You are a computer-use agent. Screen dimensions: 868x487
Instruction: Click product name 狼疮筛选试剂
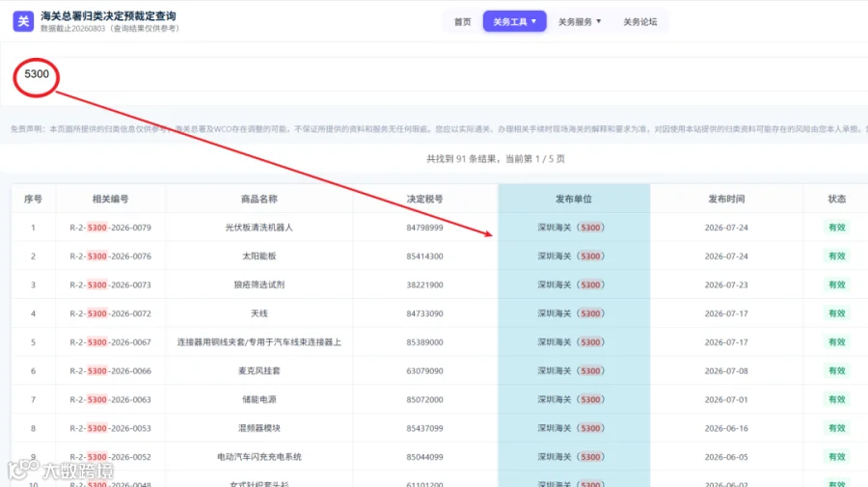[x=259, y=285]
